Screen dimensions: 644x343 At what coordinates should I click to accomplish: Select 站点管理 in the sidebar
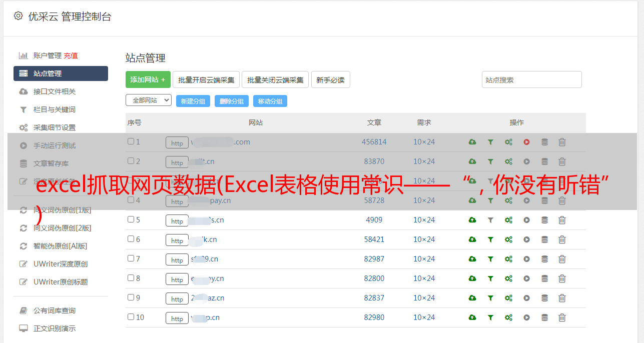(61, 73)
